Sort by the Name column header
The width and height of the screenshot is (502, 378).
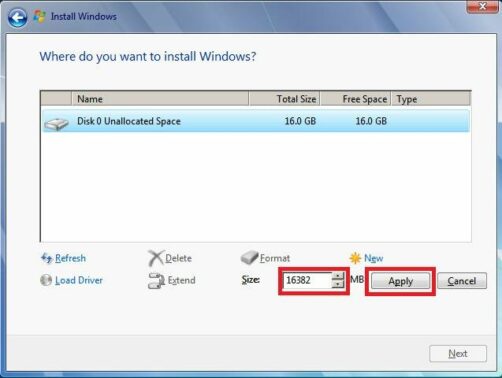(160, 99)
